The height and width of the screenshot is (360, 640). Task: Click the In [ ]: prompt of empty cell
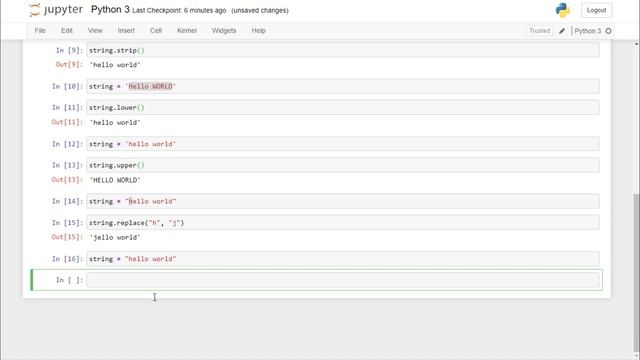click(69, 280)
